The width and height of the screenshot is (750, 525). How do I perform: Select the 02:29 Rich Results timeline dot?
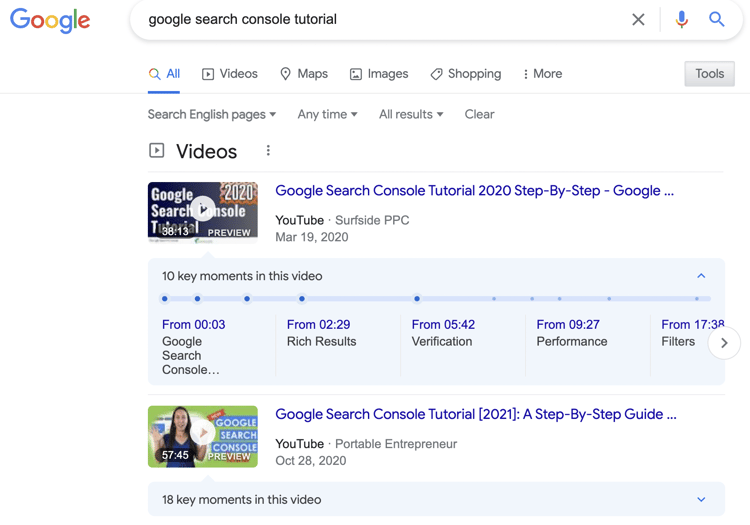click(198, 298)
